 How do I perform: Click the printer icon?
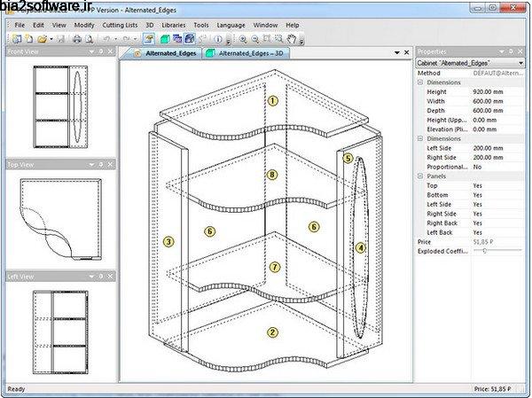[77, 39]
